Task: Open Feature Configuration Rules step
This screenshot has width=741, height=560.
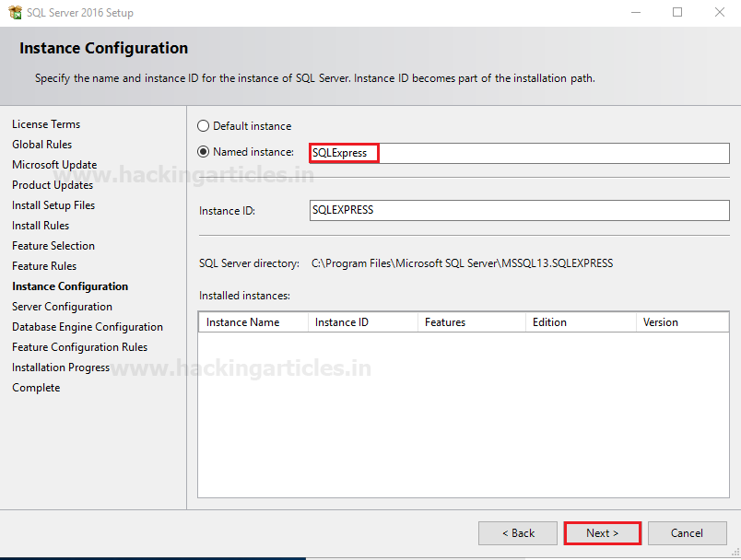Action: [x=80, y=347]
